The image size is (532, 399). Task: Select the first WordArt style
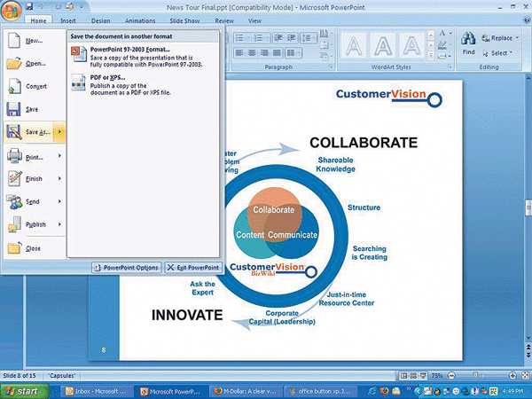click(x=354, y=45)
